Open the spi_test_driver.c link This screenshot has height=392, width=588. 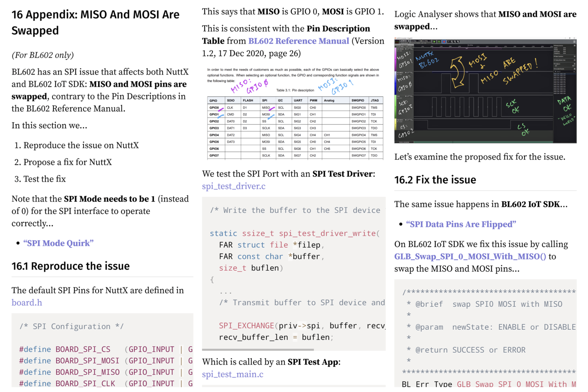click(x=234, y=186)
